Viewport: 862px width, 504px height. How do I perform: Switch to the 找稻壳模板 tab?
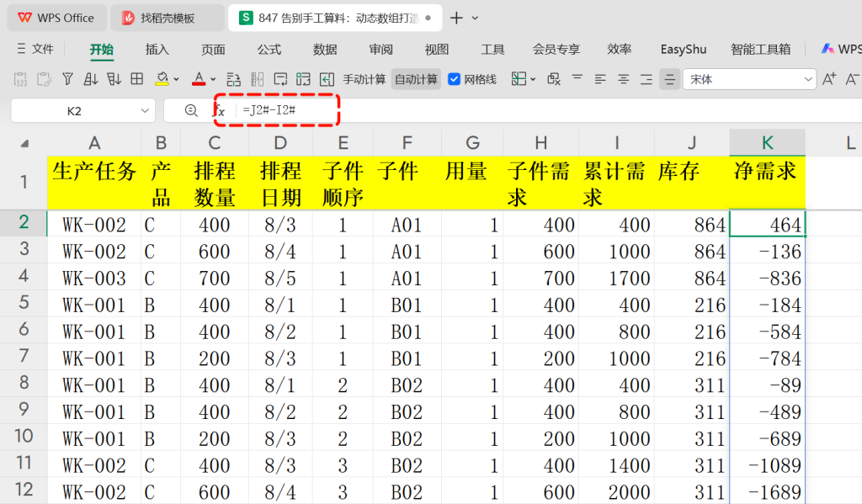pos(167,18)
